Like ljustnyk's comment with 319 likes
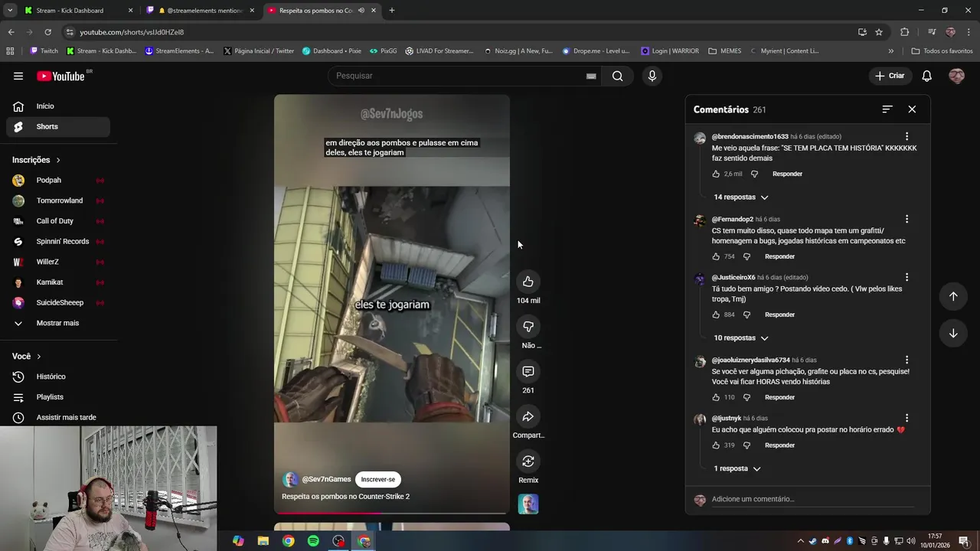 [716, 445]
